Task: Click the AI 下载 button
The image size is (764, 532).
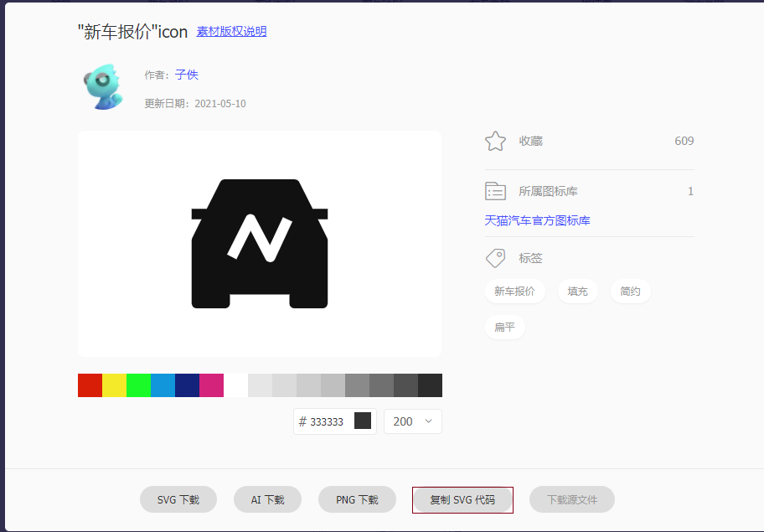Action: pos(267,499)
